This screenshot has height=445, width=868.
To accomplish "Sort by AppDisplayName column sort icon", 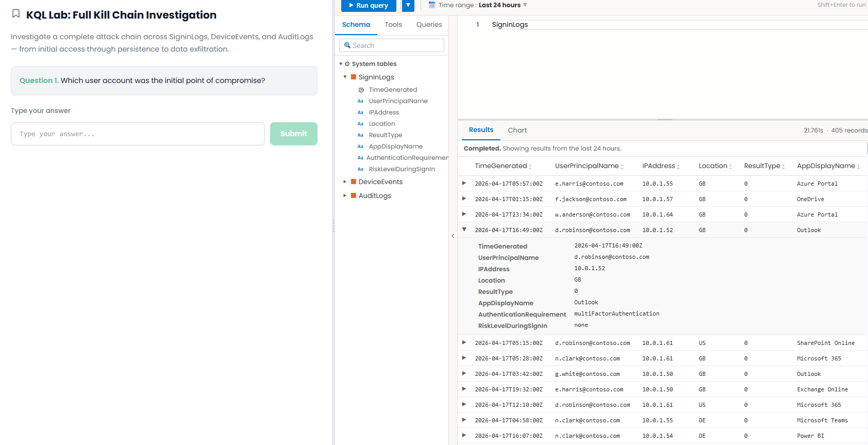I will [858, 167].
